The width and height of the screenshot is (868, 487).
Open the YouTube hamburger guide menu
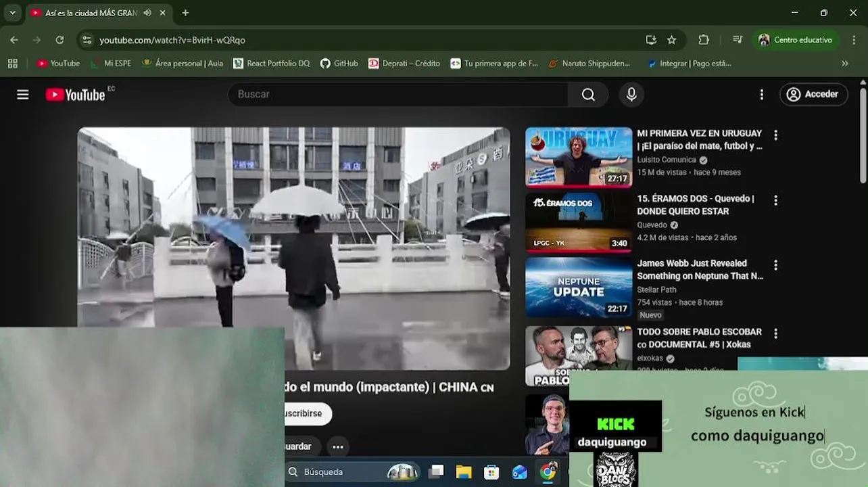tap(23, 95)
